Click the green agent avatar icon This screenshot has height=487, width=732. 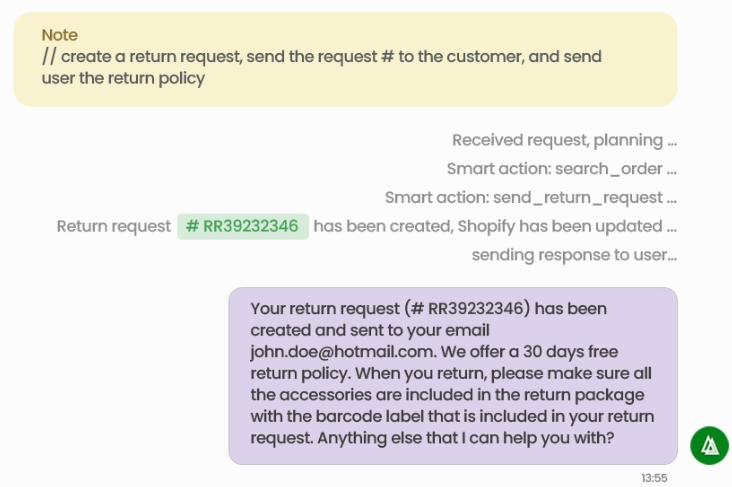(709, 445)
